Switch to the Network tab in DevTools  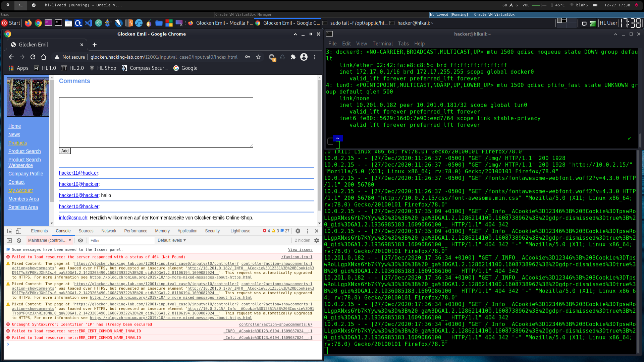[109, 231]
